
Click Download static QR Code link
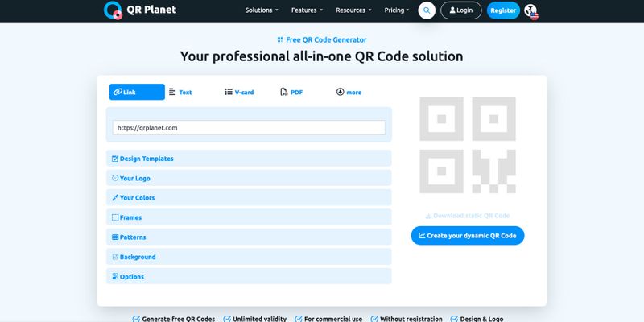pyautogui.click(x=468, y=216)
